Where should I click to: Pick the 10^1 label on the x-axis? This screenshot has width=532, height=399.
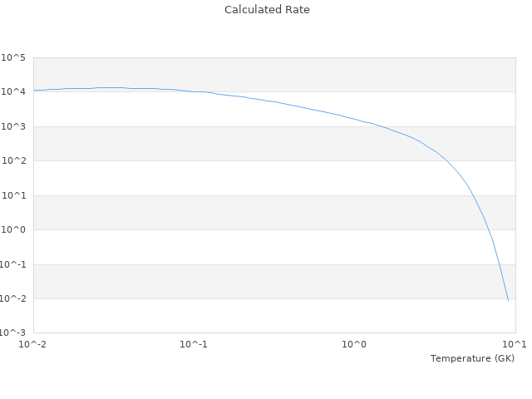pos(515,344)
